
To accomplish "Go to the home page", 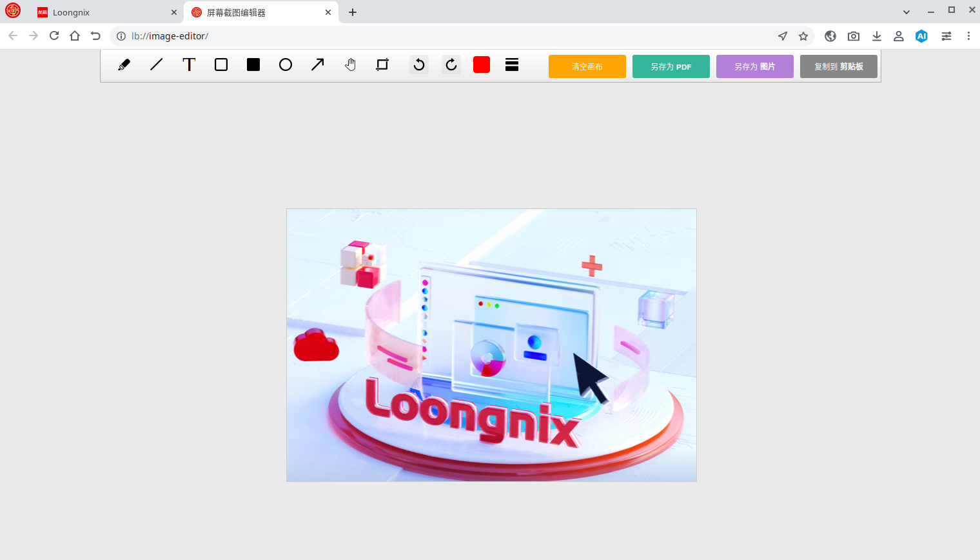I will tap(75, 36).
